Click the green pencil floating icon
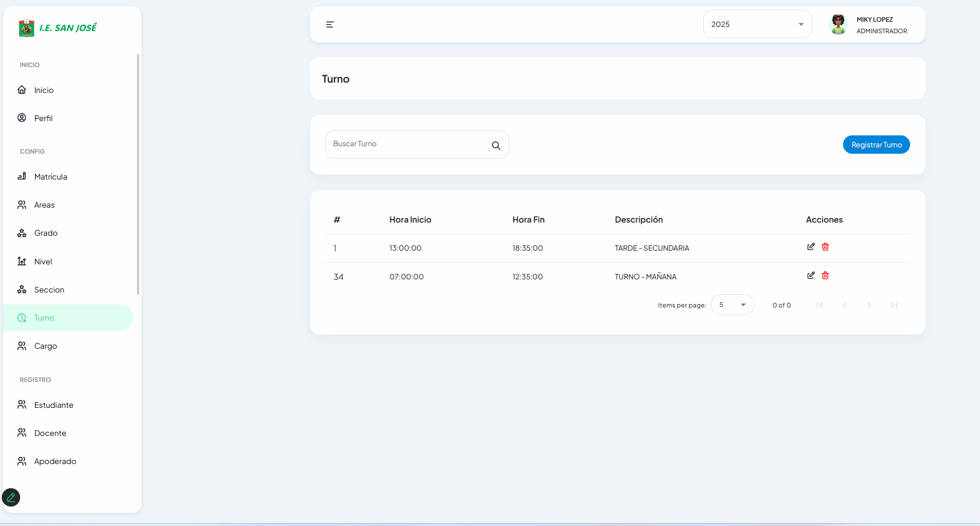 coord(11,497)
